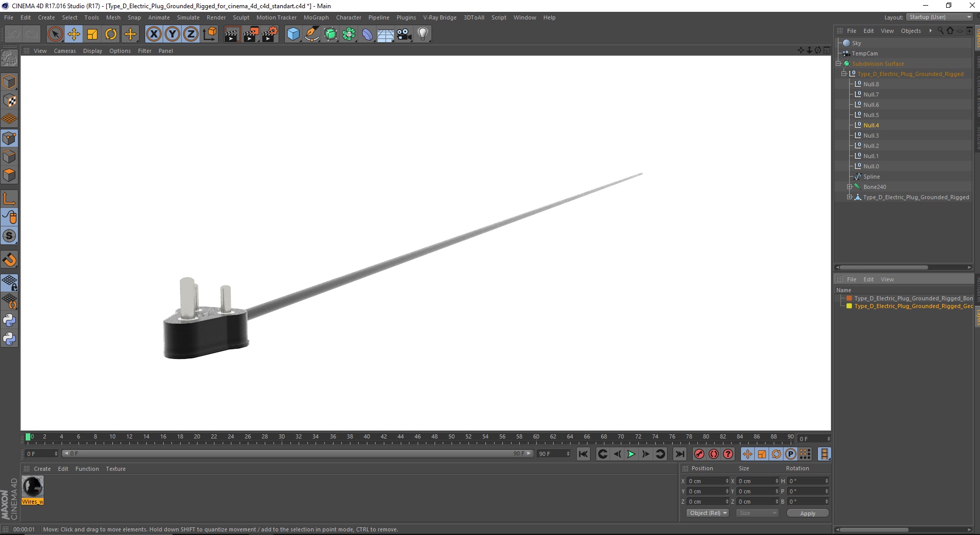Viewport: 980px width, 535px height.
Task: Toggle Position keyframe recording
Action: [748, 454]
